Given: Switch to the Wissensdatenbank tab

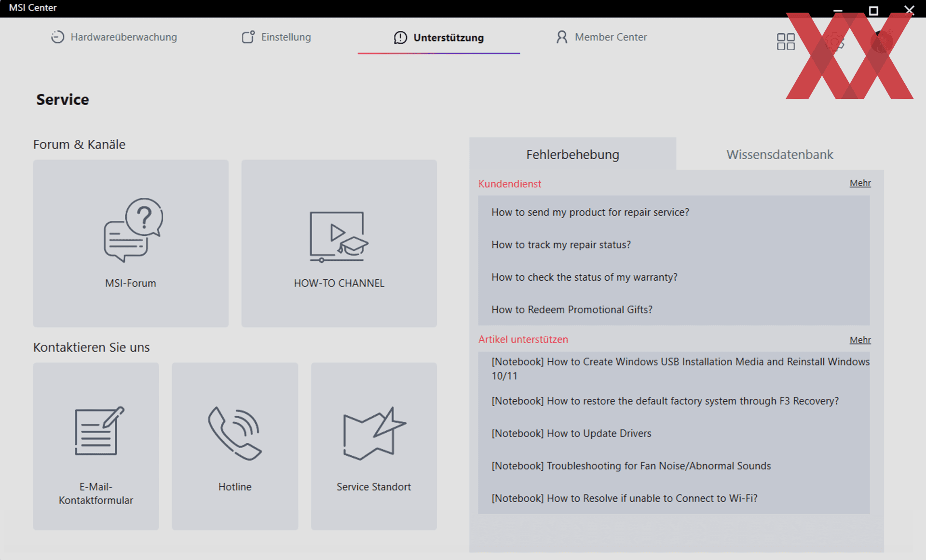Looking at the screenshot, I should tap(780, 154).
